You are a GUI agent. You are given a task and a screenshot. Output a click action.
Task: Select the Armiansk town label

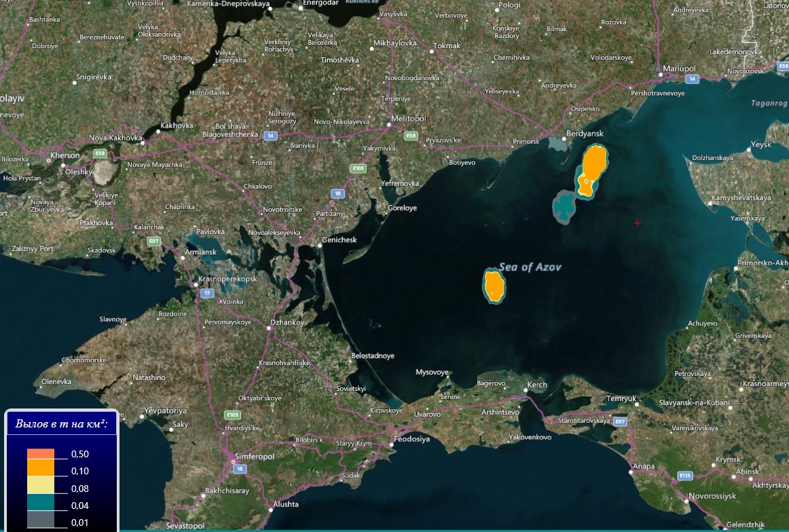(200, 252)
